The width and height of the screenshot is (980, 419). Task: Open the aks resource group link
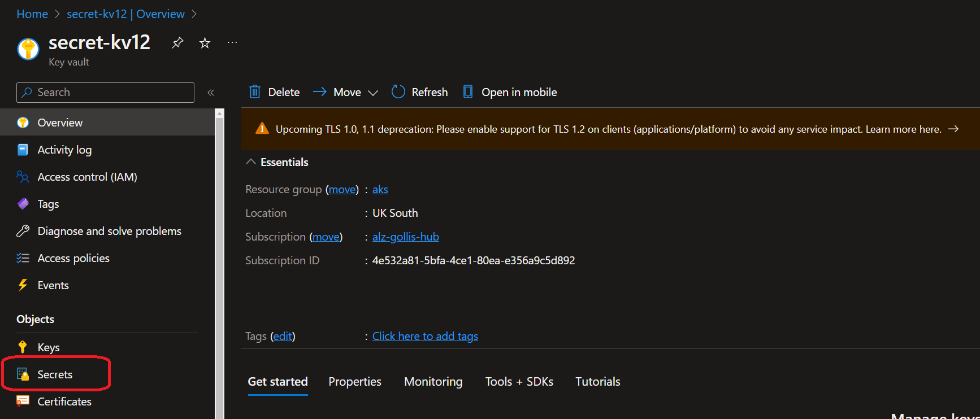pyautogui.click(x=380, y=189)
